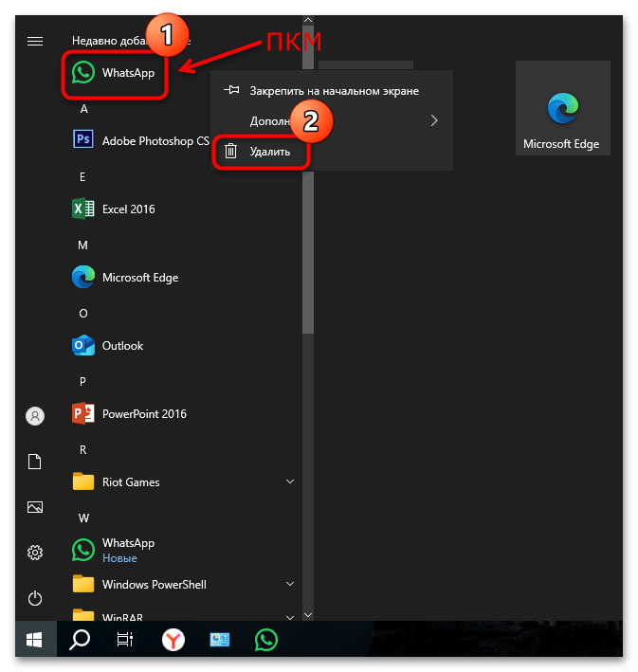Open Excel 2016 via its green icon
This screenshot has height=672, width=638.
pos(83,209)
